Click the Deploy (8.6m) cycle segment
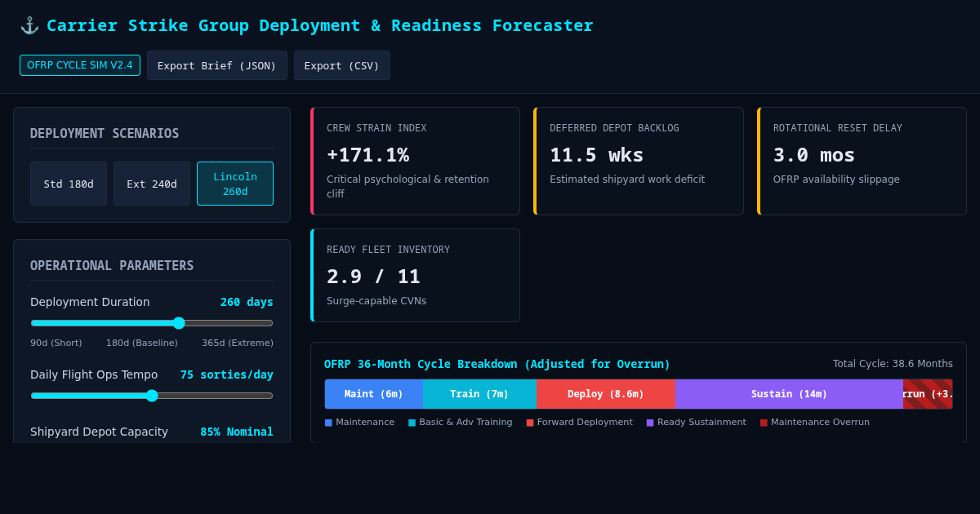Image resolution: width=980 pixels, height=514 pixels. [x=606, y=394]
